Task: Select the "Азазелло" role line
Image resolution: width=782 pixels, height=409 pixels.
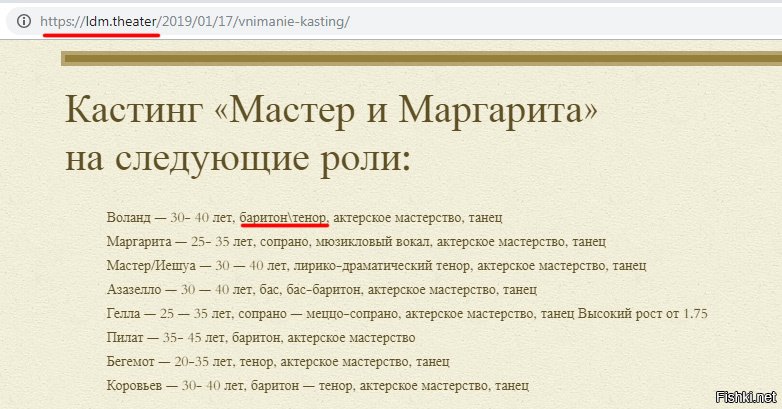Action: [x=322, y=289]
